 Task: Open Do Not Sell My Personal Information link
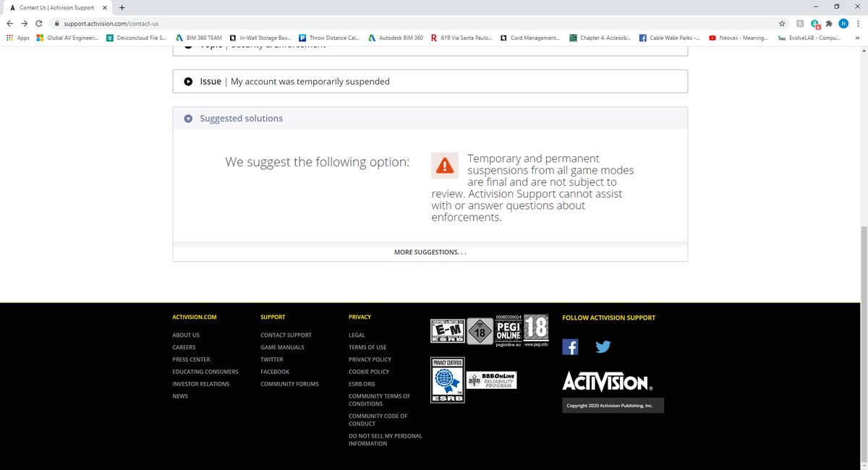pos(386,440)
